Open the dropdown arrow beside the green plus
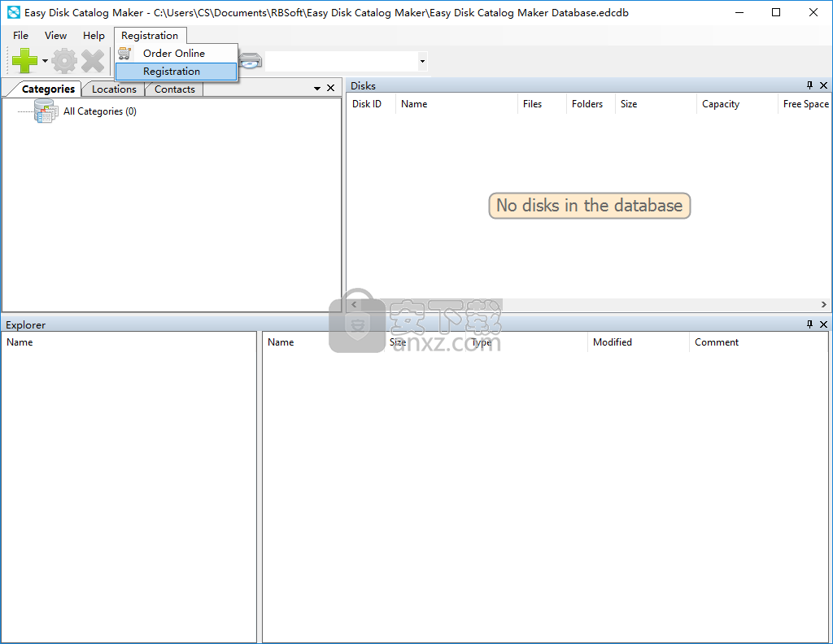 pyautogui.click(x=46, y=60)
